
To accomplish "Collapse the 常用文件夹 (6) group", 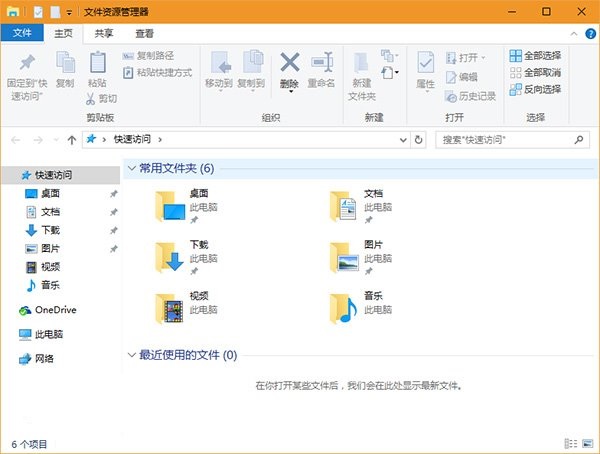I will pyautogui.click(x=132, y=168).
